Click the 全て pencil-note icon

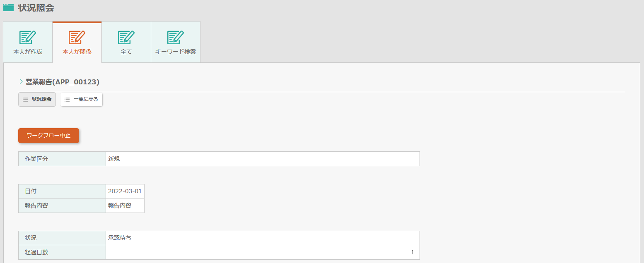126,37
